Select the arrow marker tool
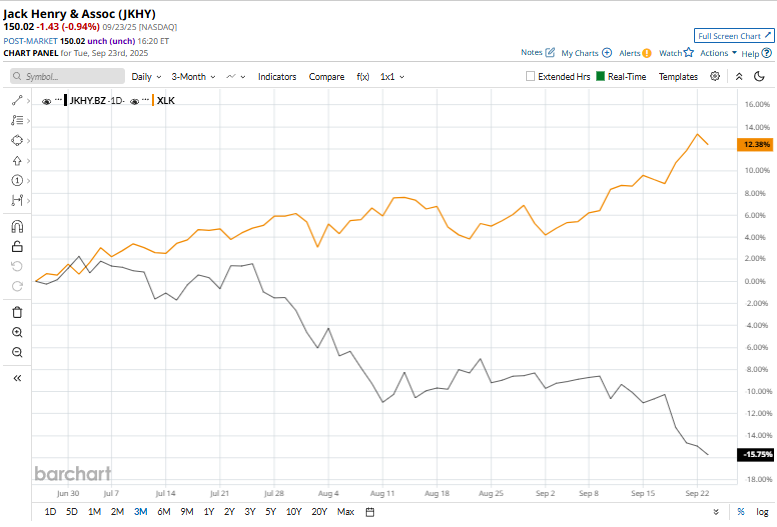The width and height of the screenshot is (777, 527). pyautogui.click(x=17, y=161)
